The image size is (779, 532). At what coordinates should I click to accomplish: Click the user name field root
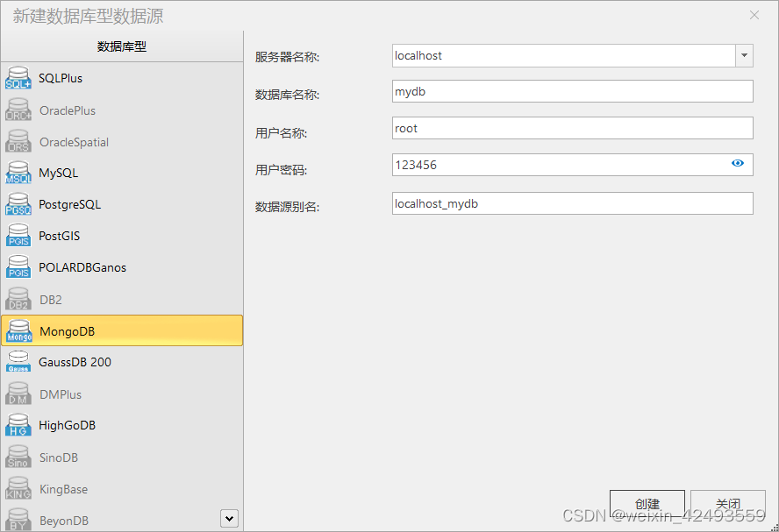[x=572, y=128]
